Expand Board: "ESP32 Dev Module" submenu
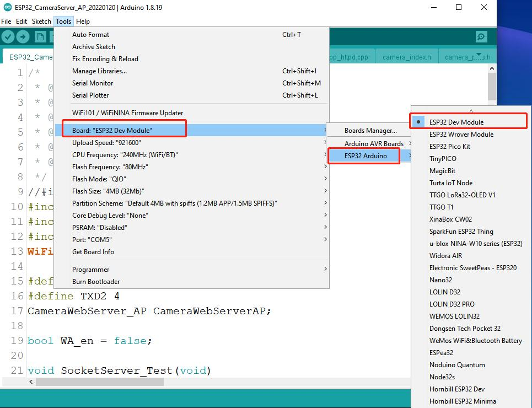The height and width of the screenshot is (408, 532). point(192,130)
